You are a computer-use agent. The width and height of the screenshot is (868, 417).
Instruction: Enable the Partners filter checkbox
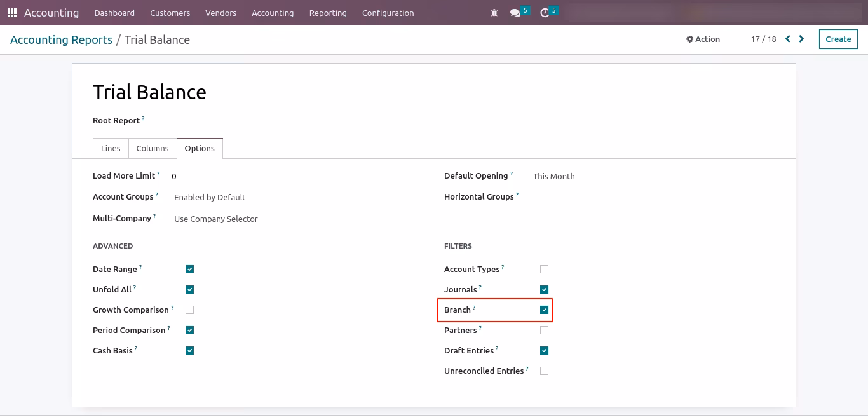tap(544, 330)
